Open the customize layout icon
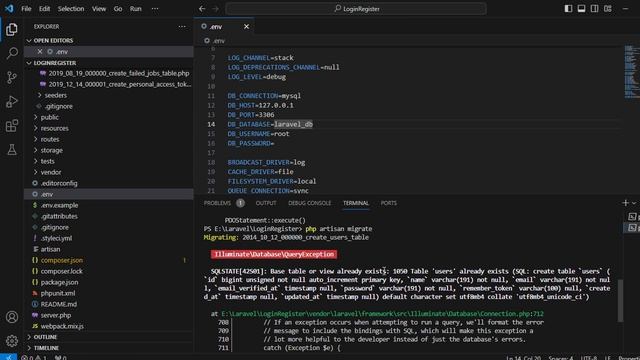The image size is (640, 360). coord(608,9)
